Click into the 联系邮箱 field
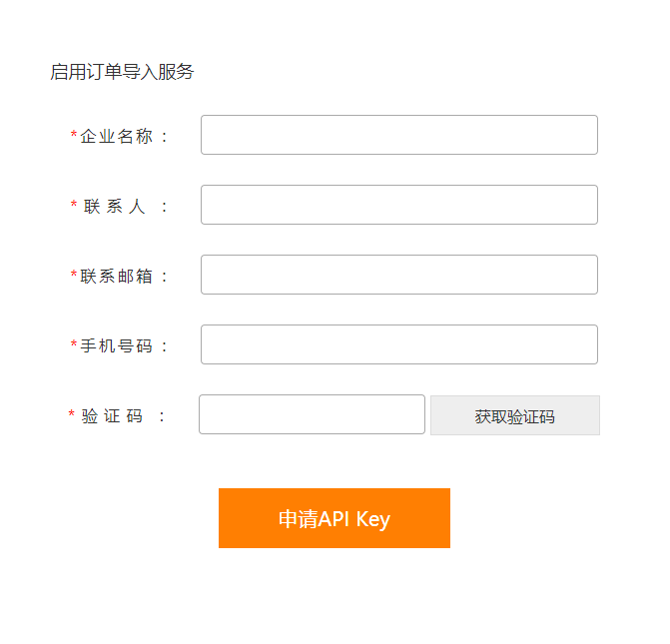This screenshot has width=670, height=644. tap(399, 275)
